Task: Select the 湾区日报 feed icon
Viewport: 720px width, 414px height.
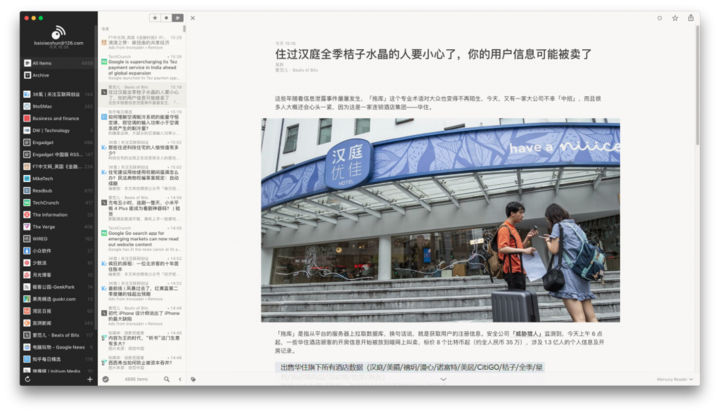Action: click(27, 311)
